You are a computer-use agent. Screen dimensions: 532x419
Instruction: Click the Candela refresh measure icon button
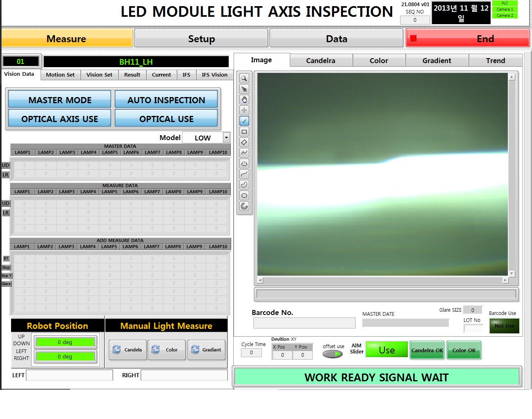(127, 350)
